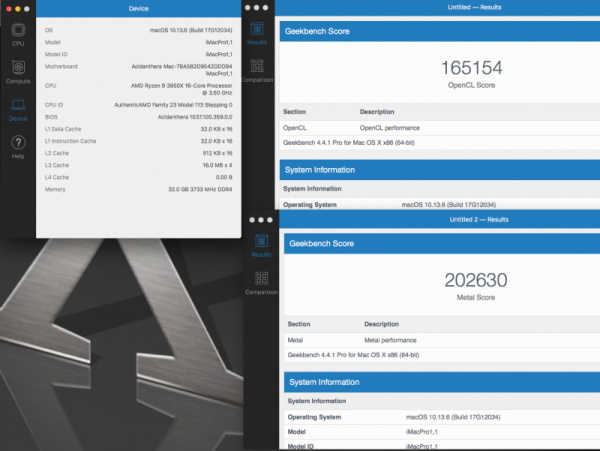
Task: Click Operating System row in Untitled Results window
Action: tap(440, 205)
